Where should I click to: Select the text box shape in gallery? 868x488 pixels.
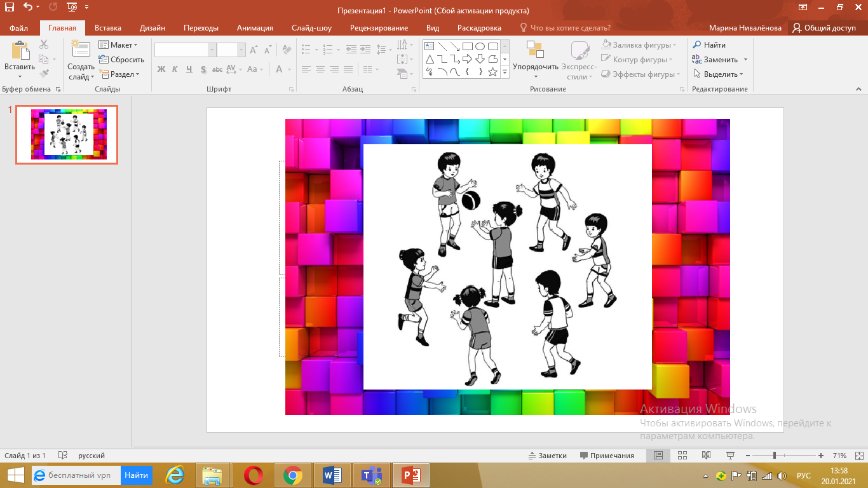pos(429,46)
